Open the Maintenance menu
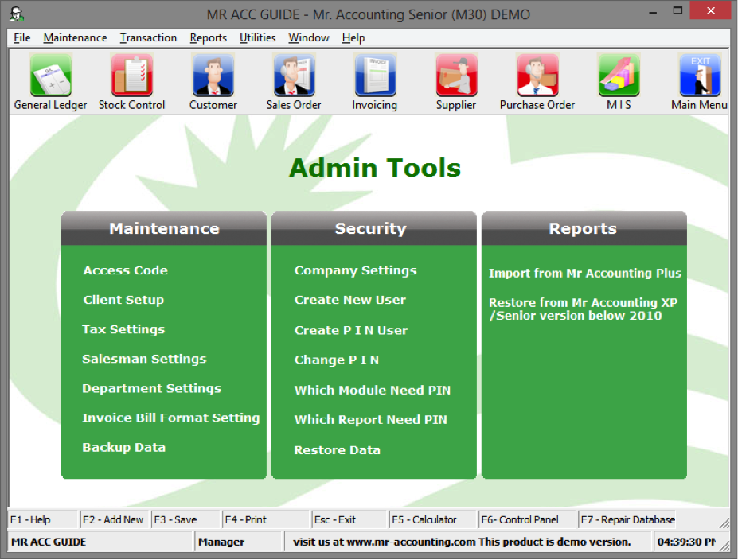The image size is (738, 560). pyautogui.click(x=76, y=37)
